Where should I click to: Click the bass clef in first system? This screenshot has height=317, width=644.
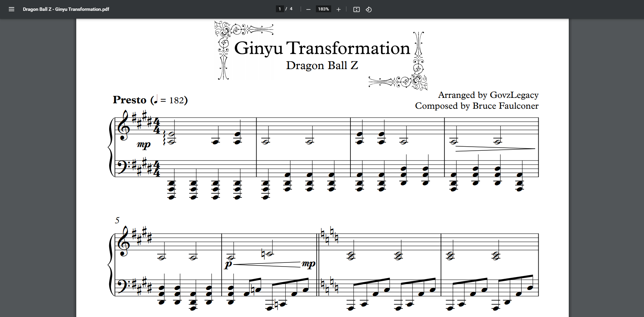tap(121, 166)
